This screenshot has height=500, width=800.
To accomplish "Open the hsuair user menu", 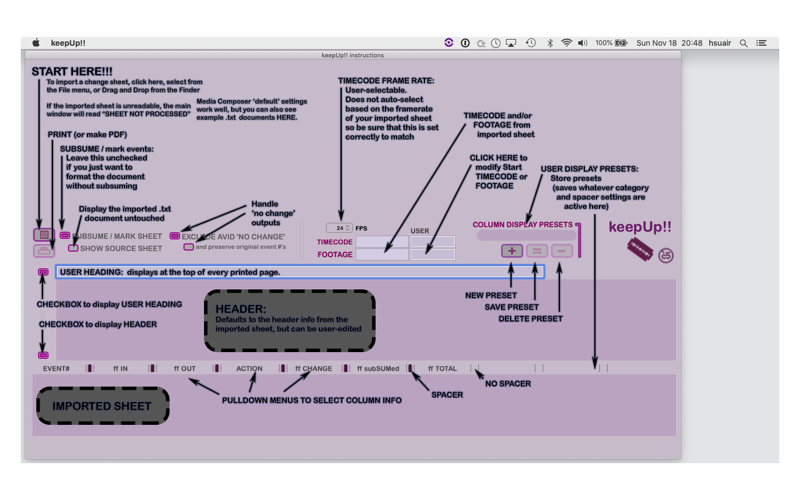I will point(719,43).
